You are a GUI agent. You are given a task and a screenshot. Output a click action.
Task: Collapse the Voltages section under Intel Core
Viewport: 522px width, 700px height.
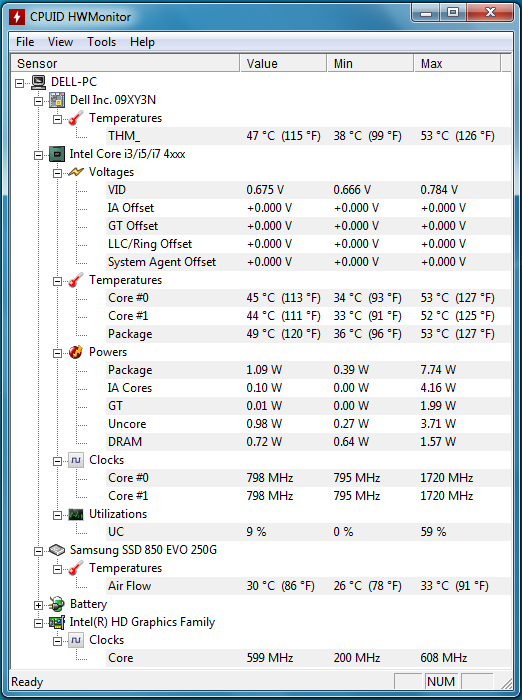point(57,173)
